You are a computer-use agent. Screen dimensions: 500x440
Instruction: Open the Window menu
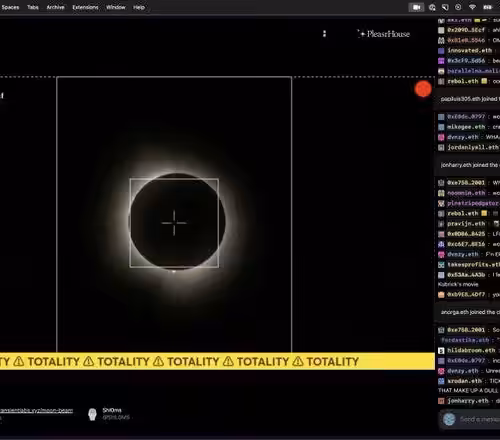click(x=116, y=7)
